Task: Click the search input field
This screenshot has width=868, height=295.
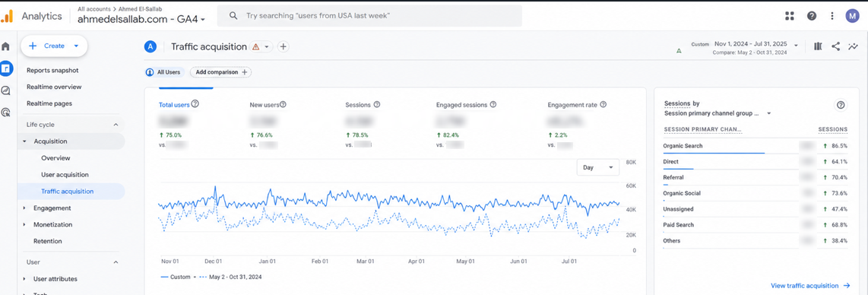Action: coord(369,16)
